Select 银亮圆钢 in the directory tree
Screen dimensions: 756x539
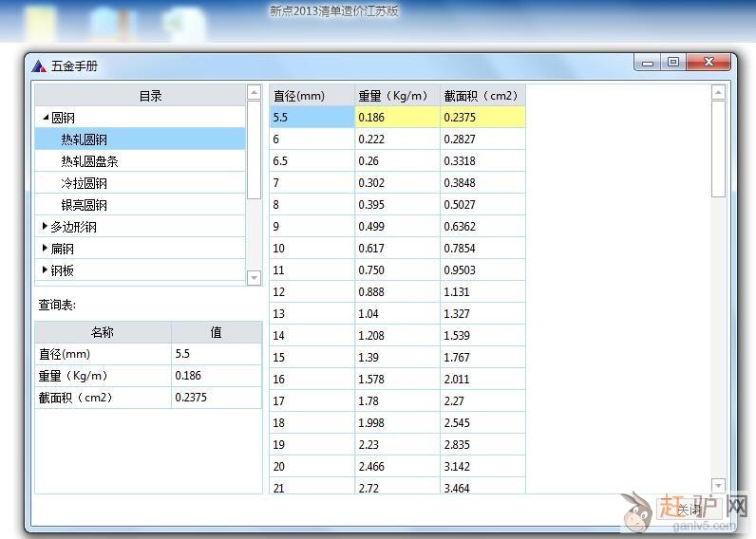[84, 205]
